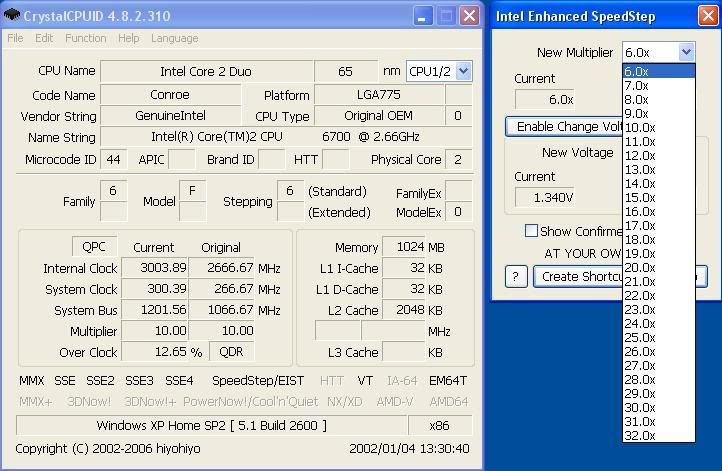The image size is (722, 471).
Task: Click the original Internal Clock value 2666.67
Action: click(221, 267)
